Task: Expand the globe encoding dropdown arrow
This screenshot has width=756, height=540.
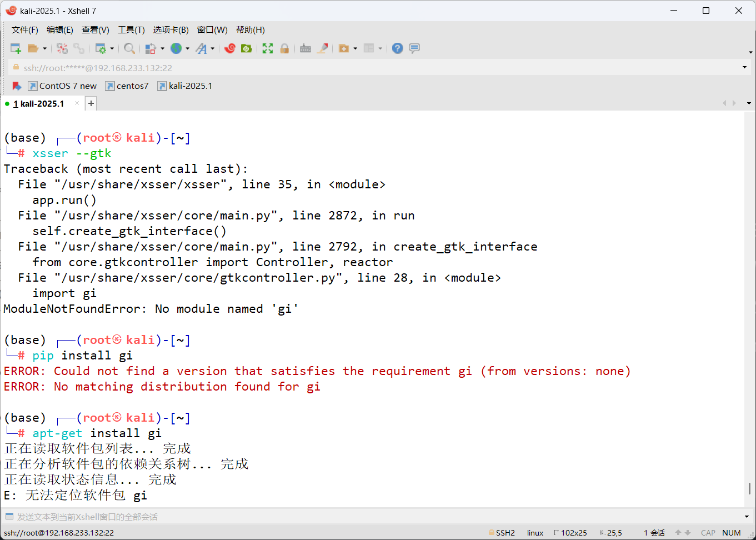Action: (x=188, y=48)
